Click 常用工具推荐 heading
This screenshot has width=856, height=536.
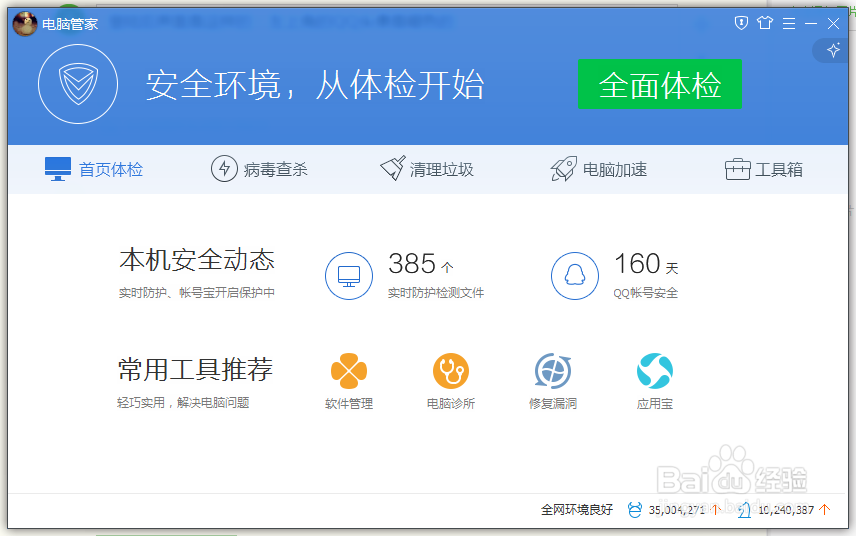click(195, 370)
